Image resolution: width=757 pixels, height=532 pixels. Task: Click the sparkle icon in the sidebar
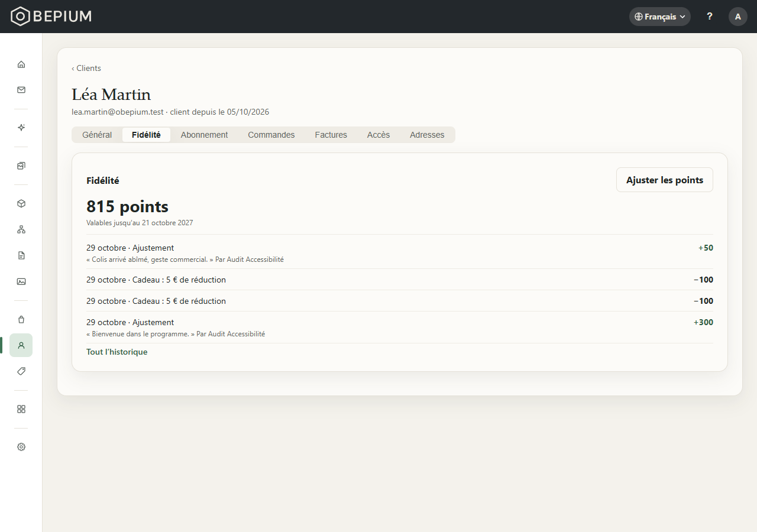point(21,128)
